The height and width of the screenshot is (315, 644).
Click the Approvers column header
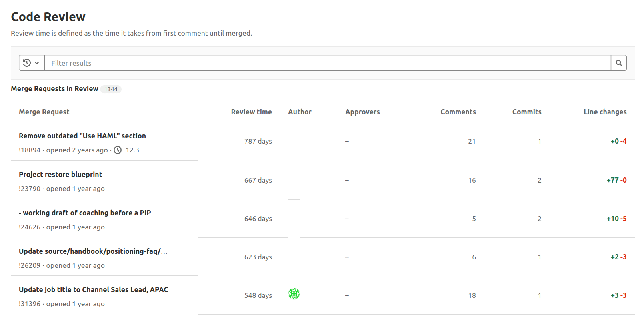[x=362, y=112]
